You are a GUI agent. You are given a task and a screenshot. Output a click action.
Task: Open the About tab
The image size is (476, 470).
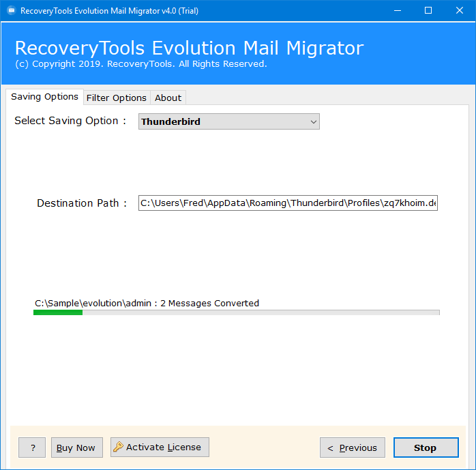[168, 98]
